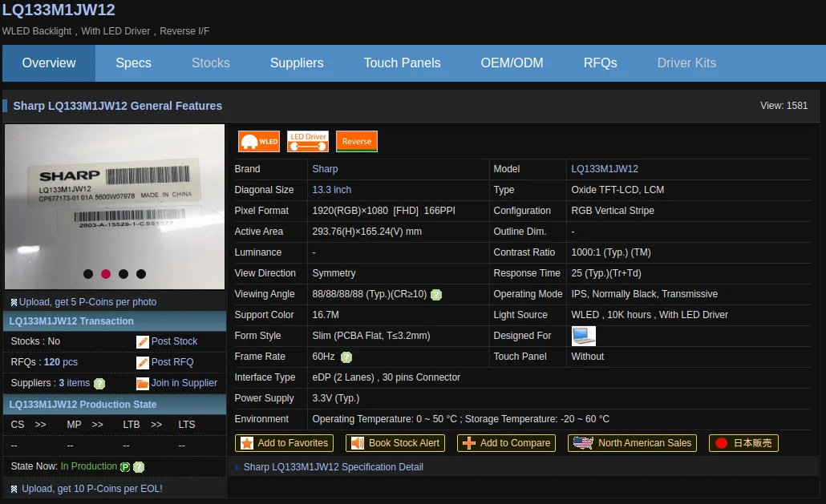Select the first black photo indicator dot

tap(88, 273)
